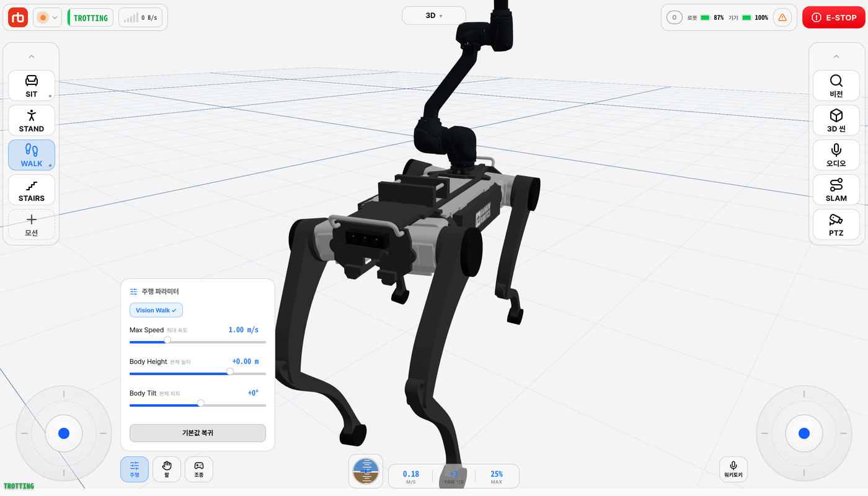
Task: Click the 25% MAX readout
Action: (497, 476)
